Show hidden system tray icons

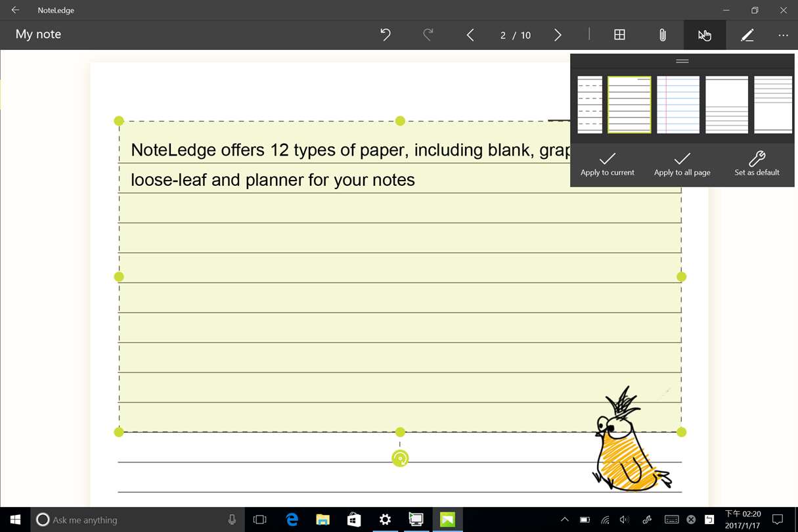[564, 520]
